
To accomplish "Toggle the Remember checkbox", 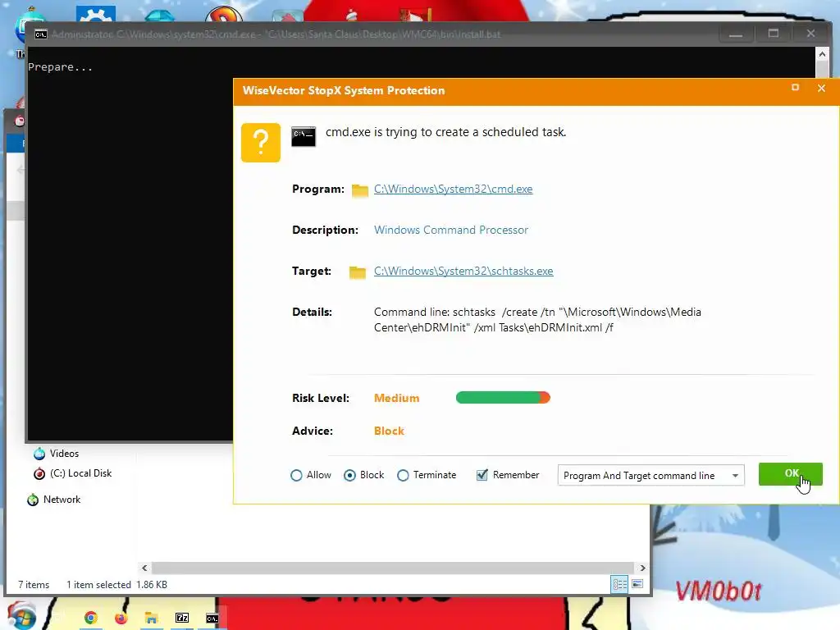I will pos(482,475).
